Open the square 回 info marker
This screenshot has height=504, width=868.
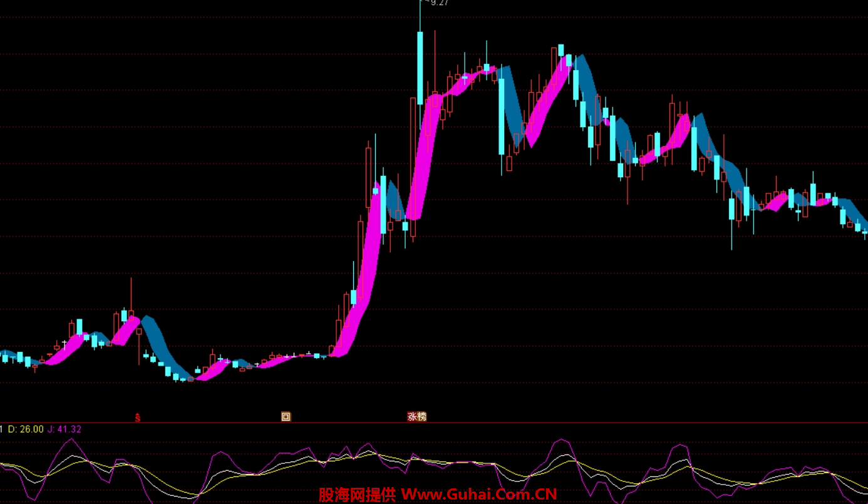coord(286,416)
